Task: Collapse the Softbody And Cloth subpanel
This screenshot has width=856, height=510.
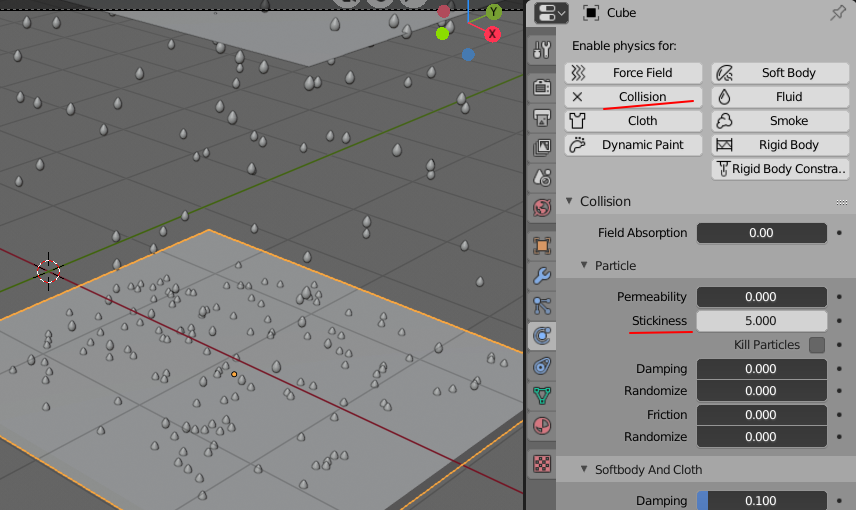Action: pyautogui.click(x=584, y=469)
